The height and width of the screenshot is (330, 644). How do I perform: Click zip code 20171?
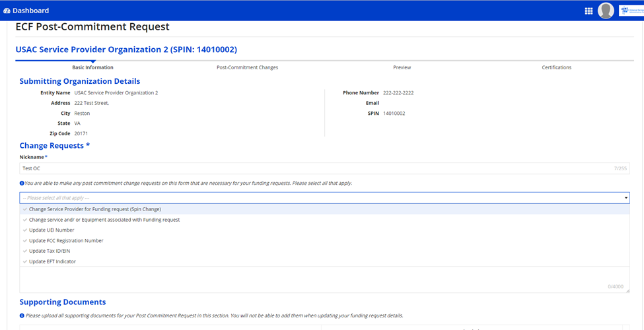click(81, 133)
